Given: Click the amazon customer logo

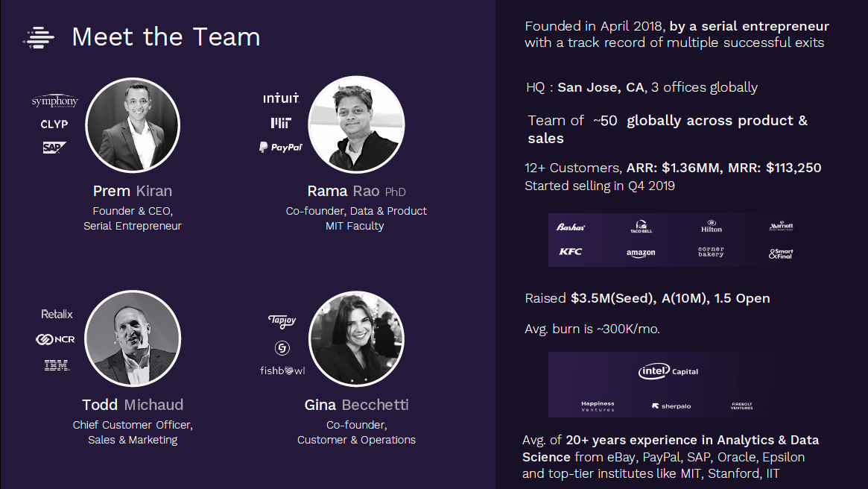Looking at the screenshot, I should click(641, 253).
